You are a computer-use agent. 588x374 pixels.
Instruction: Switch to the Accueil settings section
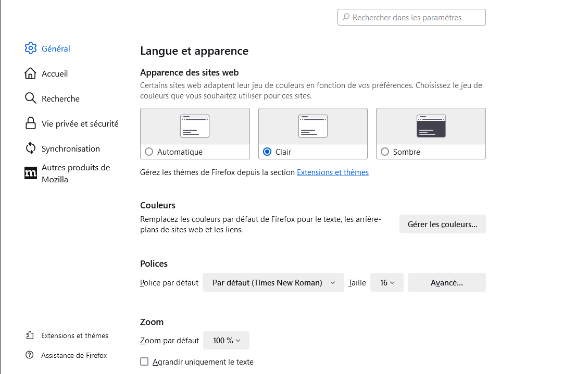pyautogui.click(x=54, y=73)
